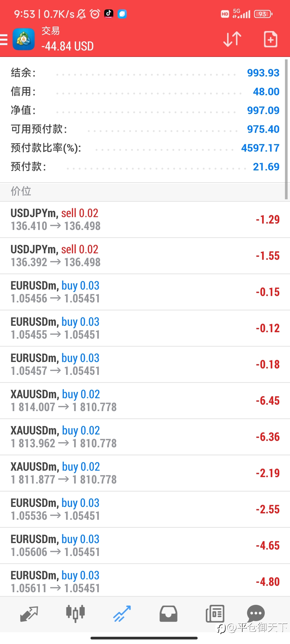The image size is (290, 644).
Task: Open the TikTok notification in status bar
Action: [109, 14]
